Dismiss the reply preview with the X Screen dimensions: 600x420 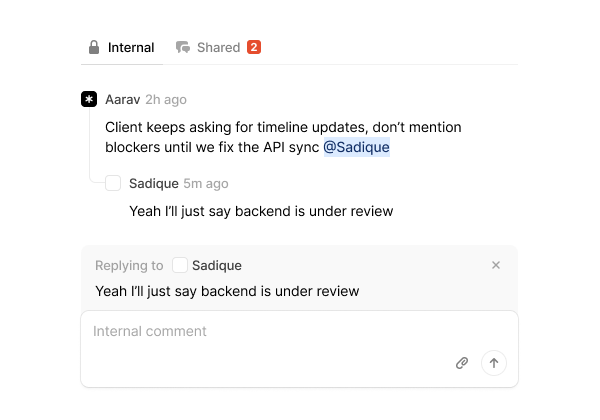tap(496, 265)
